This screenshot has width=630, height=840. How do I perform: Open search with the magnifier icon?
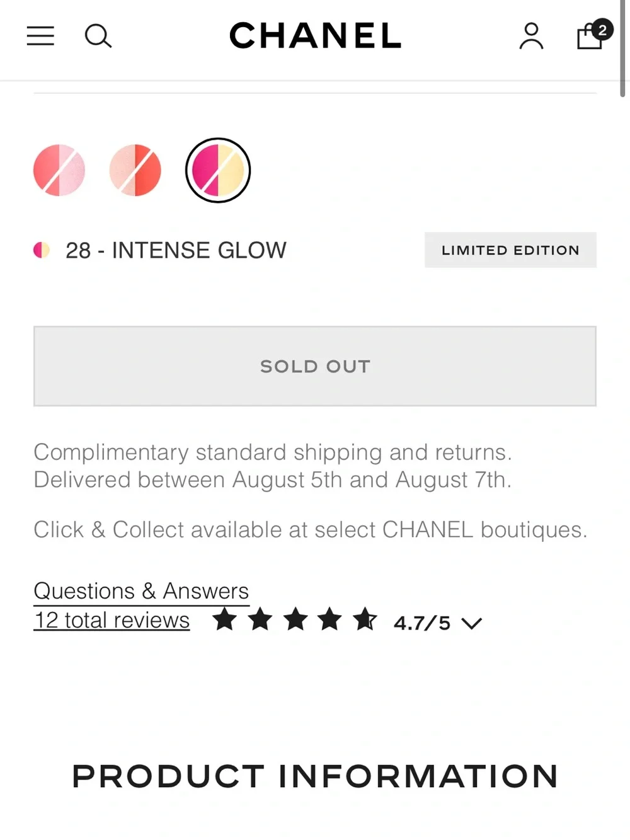point(98,36)
